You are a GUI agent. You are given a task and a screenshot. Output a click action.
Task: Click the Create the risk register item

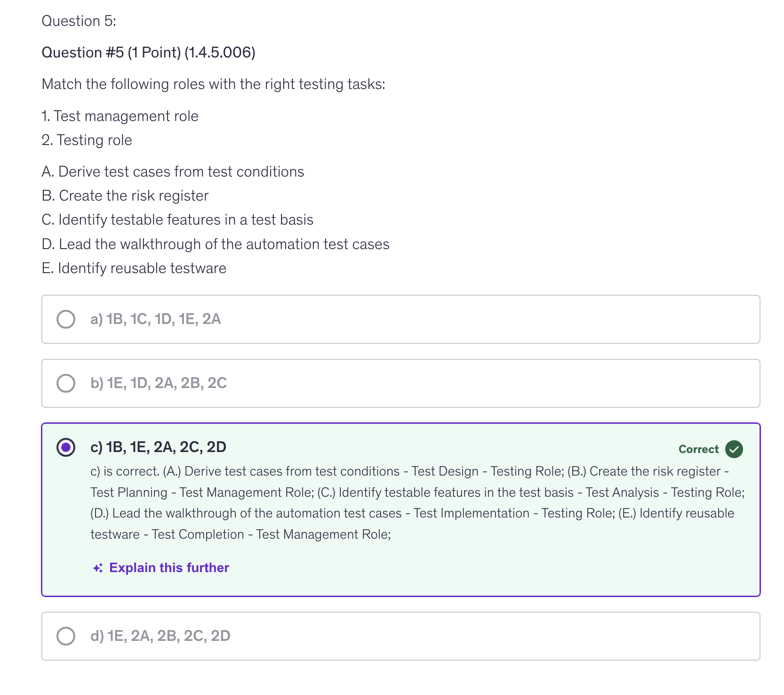[x=125, y=196]
